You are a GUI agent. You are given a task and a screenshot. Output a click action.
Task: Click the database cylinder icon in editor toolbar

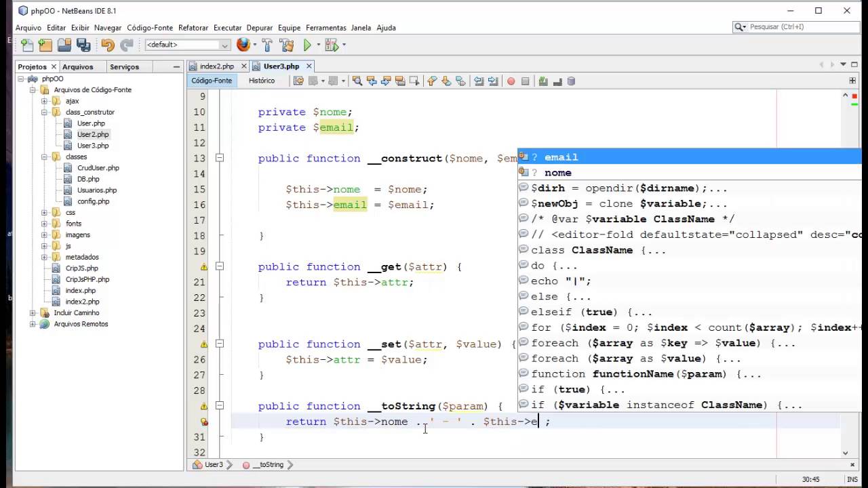tap(571, 81)
